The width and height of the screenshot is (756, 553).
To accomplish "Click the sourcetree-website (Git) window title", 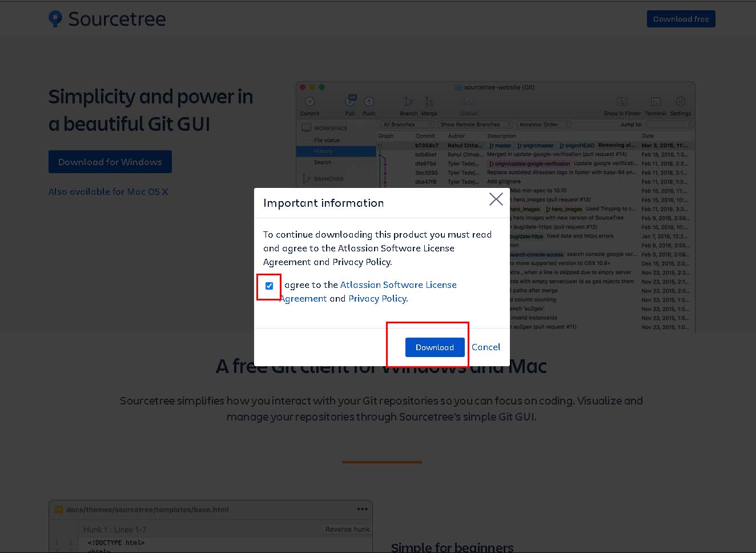I will (499, 87).
